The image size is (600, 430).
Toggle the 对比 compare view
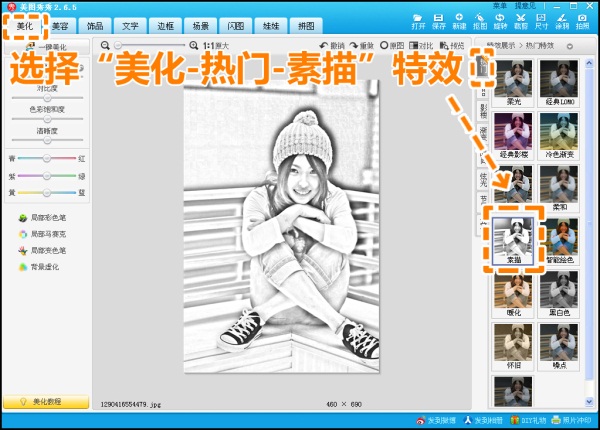tap(424, 46)
